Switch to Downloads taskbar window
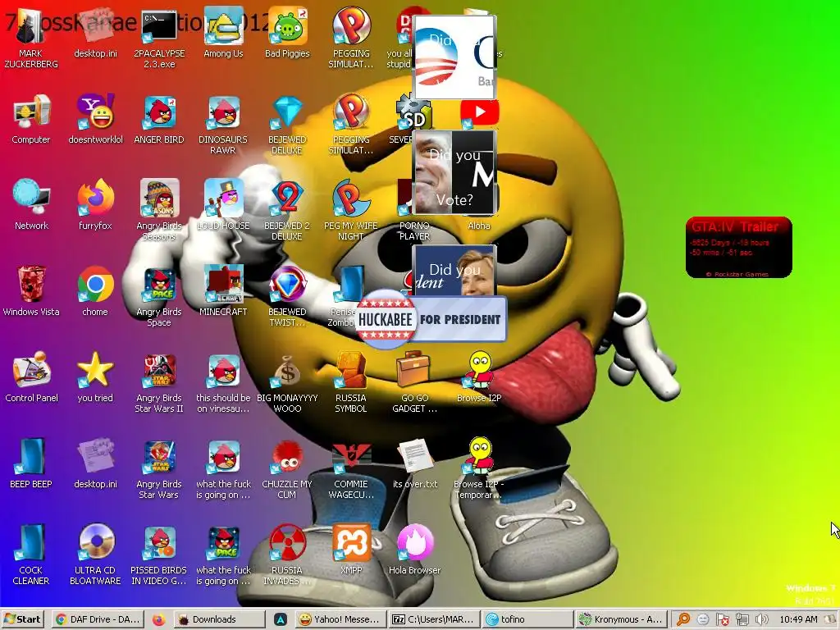The image size is (840, 630). [x=220, y=619]
